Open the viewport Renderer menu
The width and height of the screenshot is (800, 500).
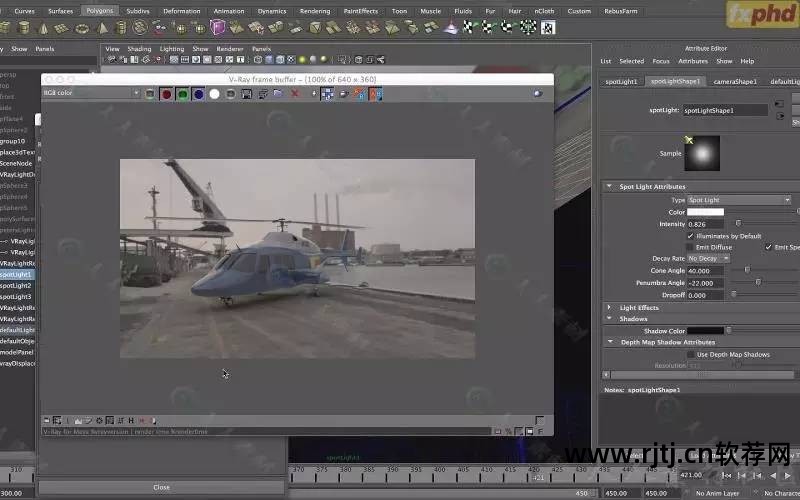click(x=230, y=49)
